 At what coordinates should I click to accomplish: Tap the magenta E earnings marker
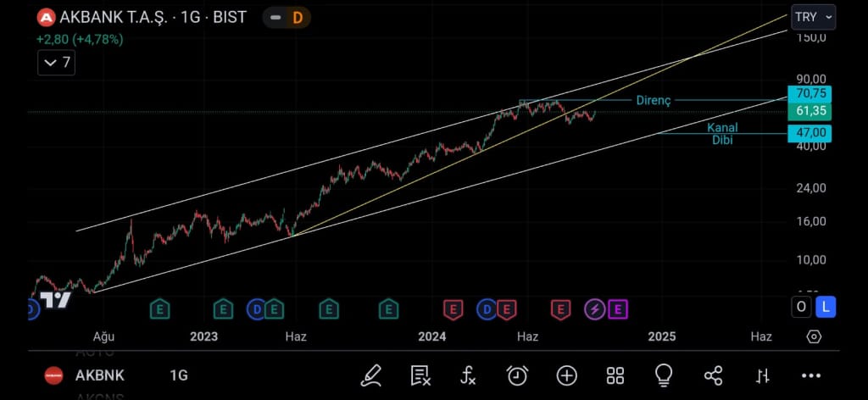pyautogui.click(x=618, y=309)
